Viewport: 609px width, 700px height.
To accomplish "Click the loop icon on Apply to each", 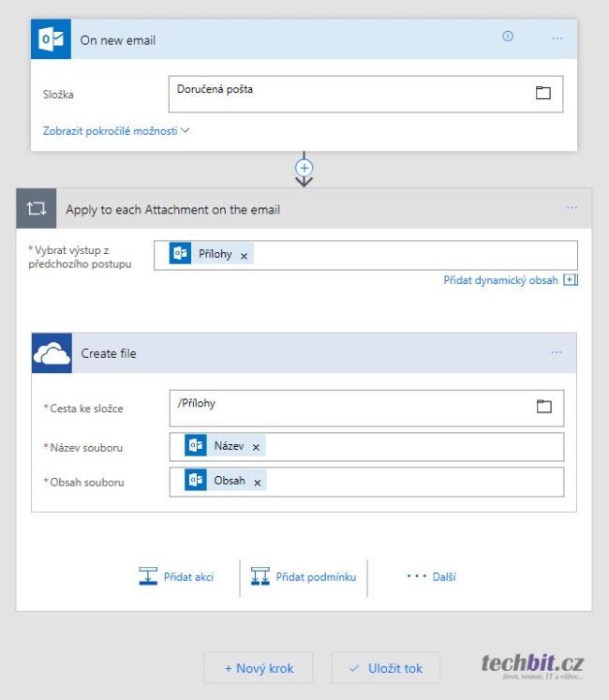I will [37, 209].
